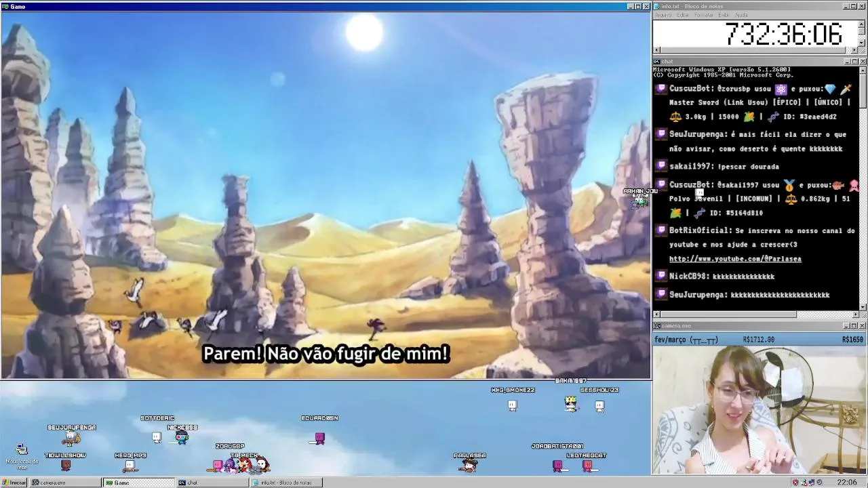Click the camera.exe title bar icon
The height and width of the screenshot is (488, 868).
(657, 326)
